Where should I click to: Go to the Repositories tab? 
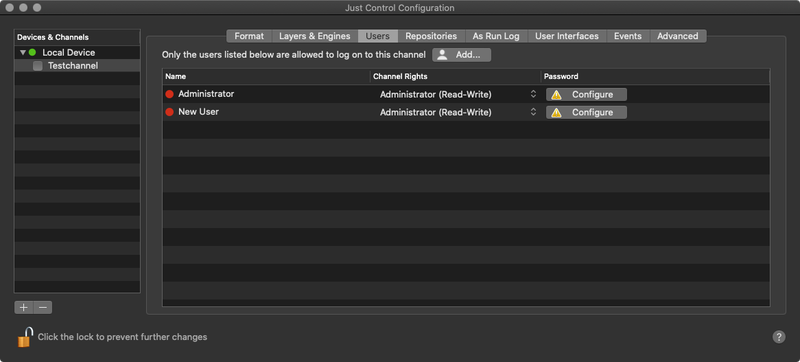pos(431,36)
